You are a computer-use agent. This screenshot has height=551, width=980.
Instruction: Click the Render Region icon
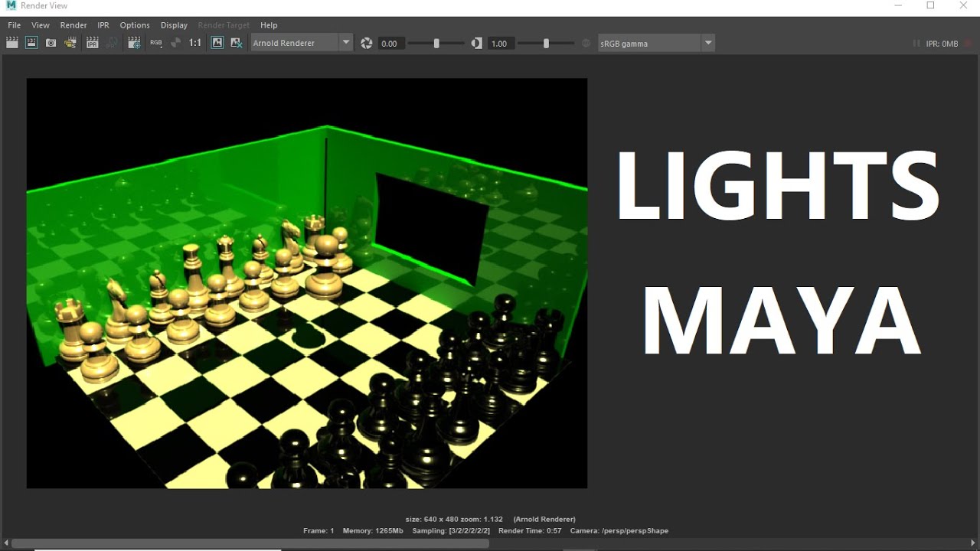pos(31,43)
